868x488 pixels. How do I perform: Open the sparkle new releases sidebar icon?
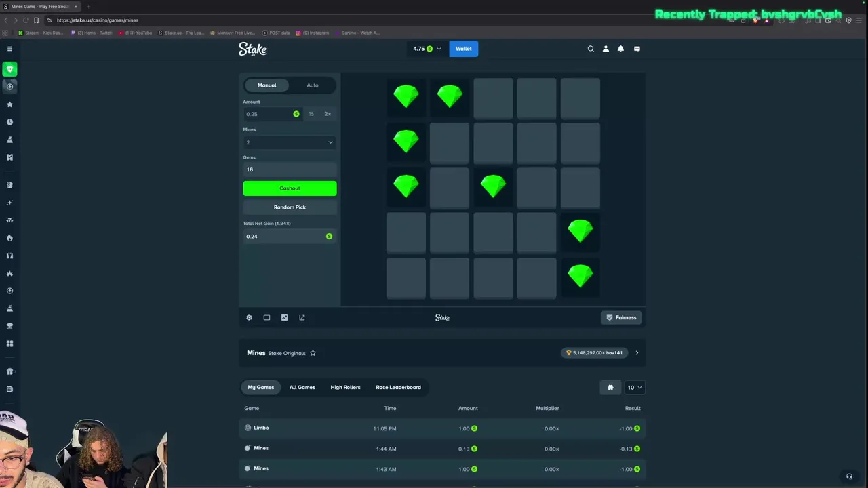click(9, 203)
